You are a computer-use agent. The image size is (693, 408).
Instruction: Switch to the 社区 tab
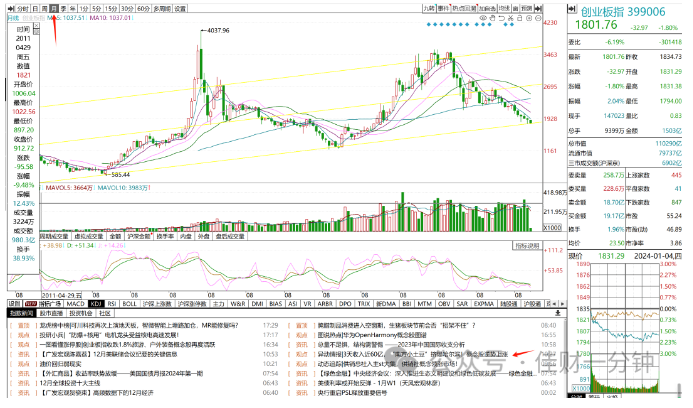click(x=105, y=313)
